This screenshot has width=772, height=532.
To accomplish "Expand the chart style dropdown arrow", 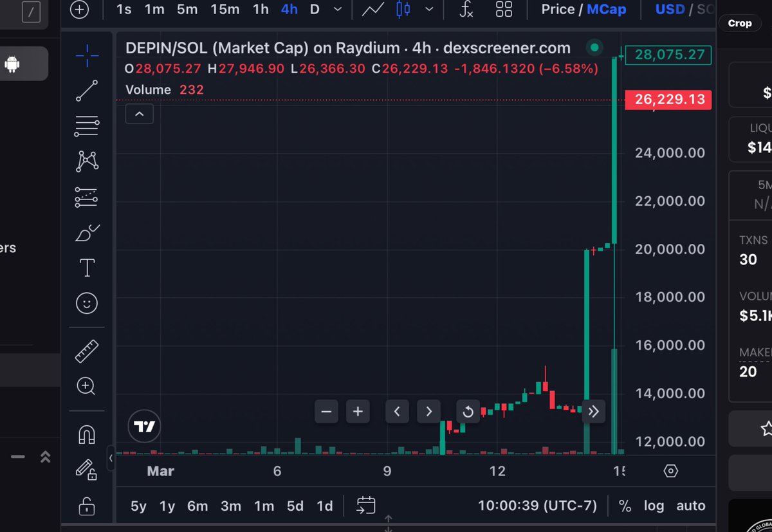I will (x=429, y=9).
